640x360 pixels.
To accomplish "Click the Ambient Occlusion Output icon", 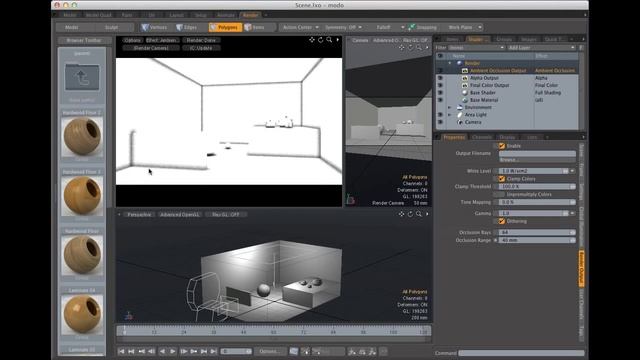I will point(464,71).
